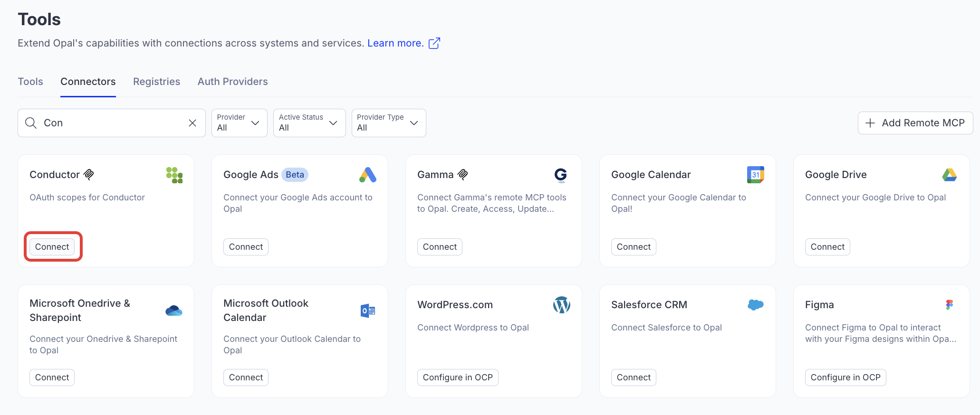Image resolution: width=980 pixels, height=415 pixels.
Task: Click the Gamma G logo icon
Action: (x=561, y=175)
